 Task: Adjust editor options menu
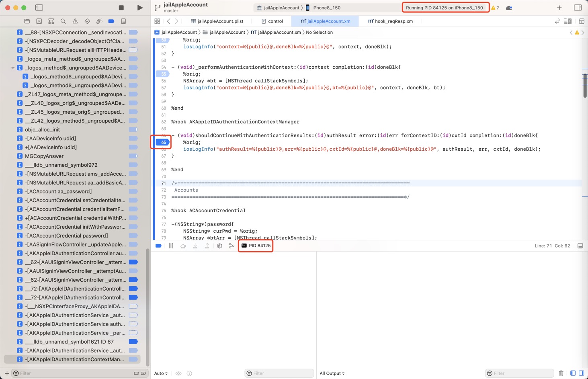point(568,21)
